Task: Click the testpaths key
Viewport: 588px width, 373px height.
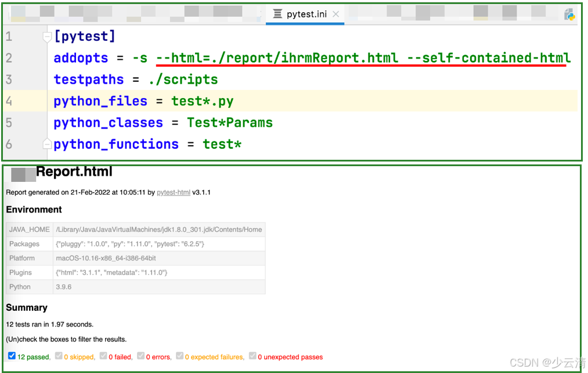Action: click(88, 80)
